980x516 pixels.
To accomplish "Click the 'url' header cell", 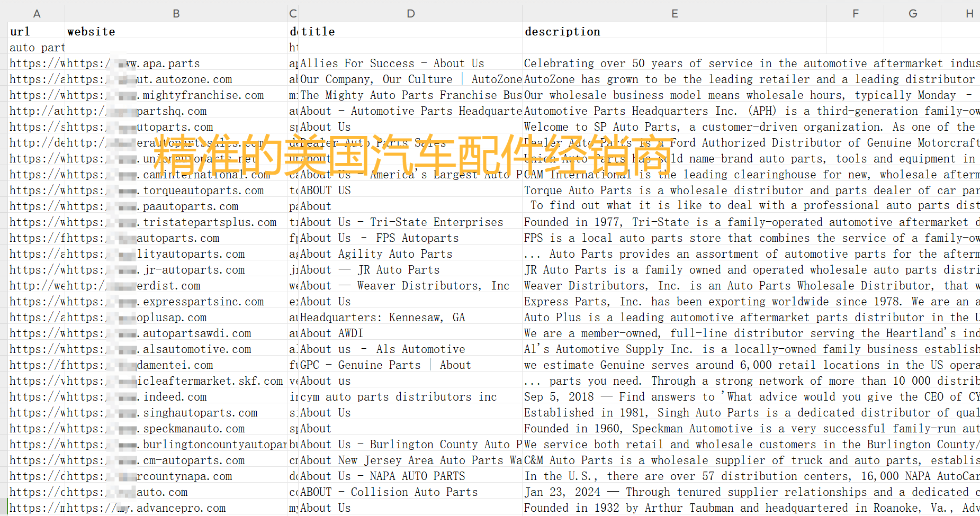I will pos(37,31).
